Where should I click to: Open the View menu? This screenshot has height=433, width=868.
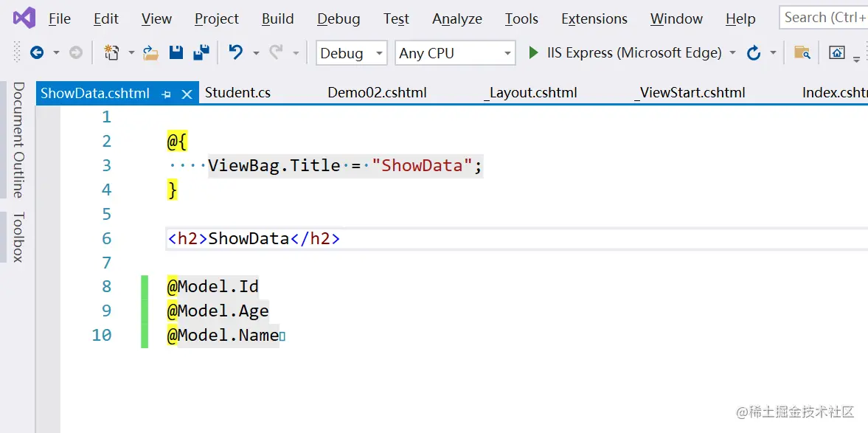point(156,19)
